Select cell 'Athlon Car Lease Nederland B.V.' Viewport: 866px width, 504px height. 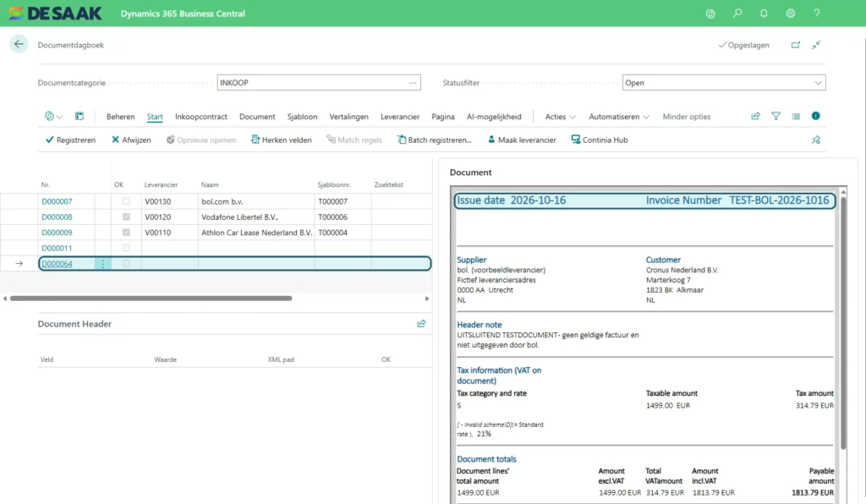coord(256,233)
